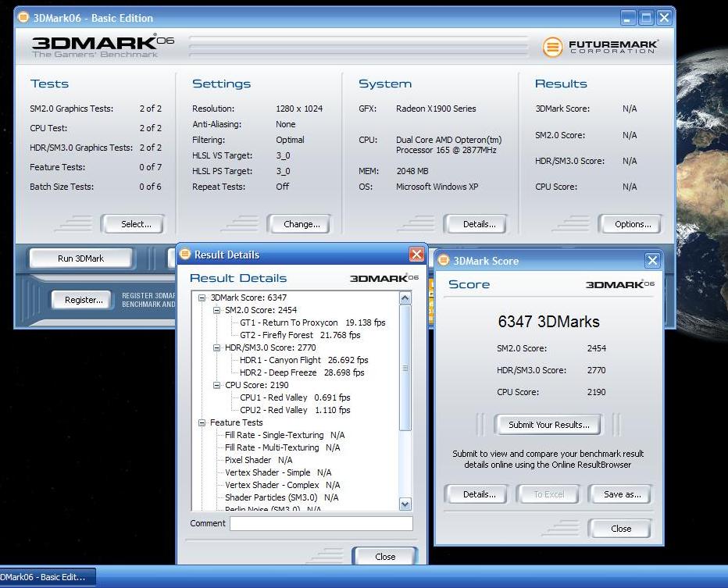Collapse the HDR/SM3.0 Score: 2770 node
This screenshot has height=588, width=728.
pos(216,347)
